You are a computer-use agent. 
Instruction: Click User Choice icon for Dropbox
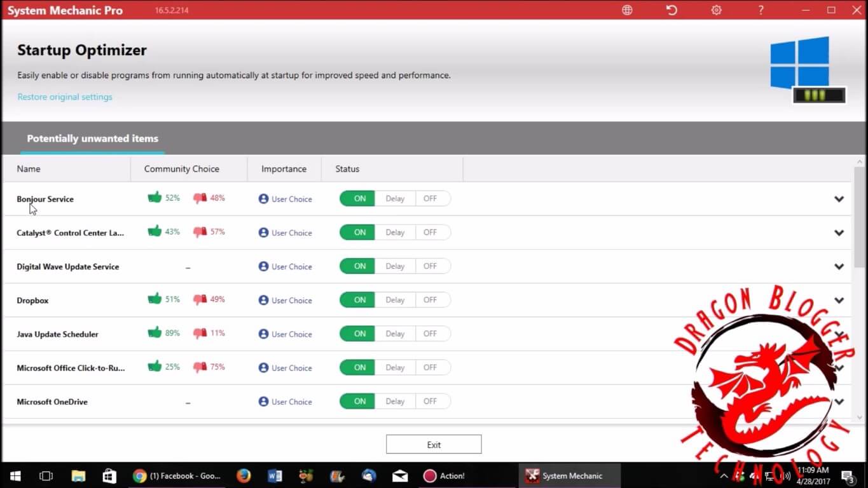point(263,300)
